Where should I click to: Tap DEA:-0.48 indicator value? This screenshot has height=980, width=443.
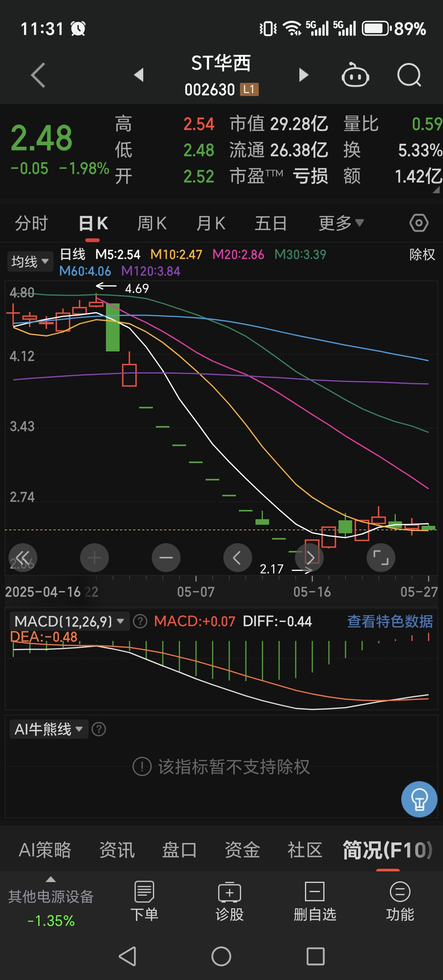[x=44, y=637]
